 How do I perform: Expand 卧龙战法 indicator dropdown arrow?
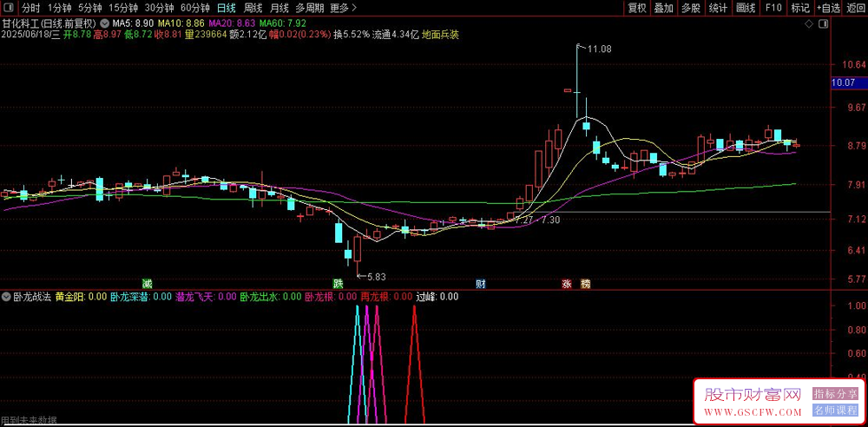pos(7,297)
